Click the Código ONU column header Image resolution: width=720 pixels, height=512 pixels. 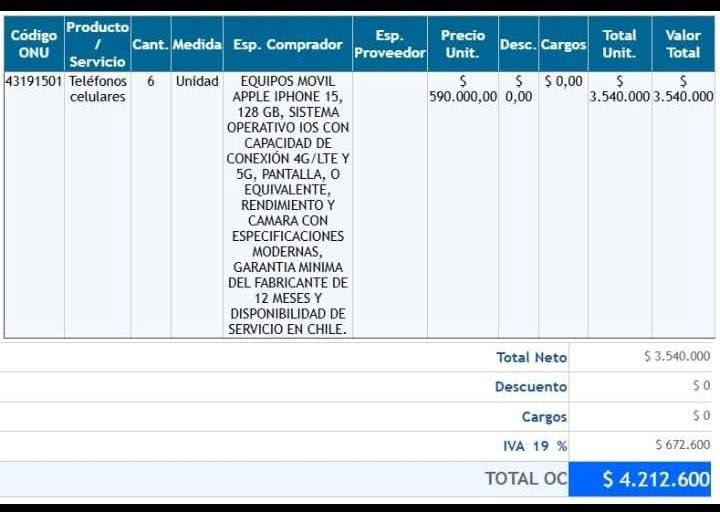point(33,44)
